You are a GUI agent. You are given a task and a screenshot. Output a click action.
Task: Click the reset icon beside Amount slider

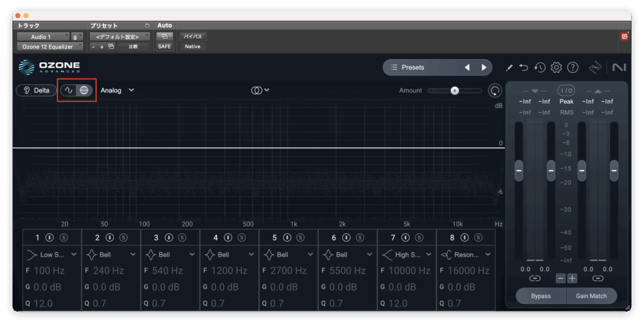click(496, 91)
